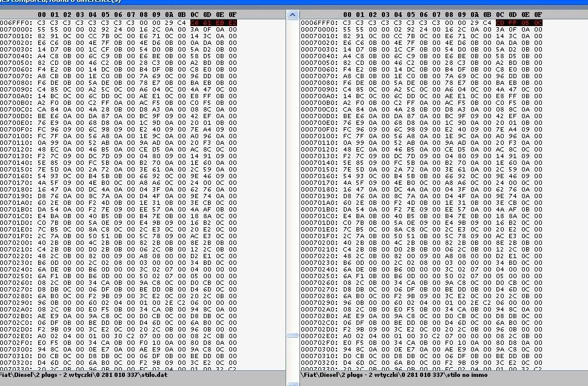
Task: Click the highlighted byte E2 in the left pane
Action: pyautogui.click(x=233, y=22)
